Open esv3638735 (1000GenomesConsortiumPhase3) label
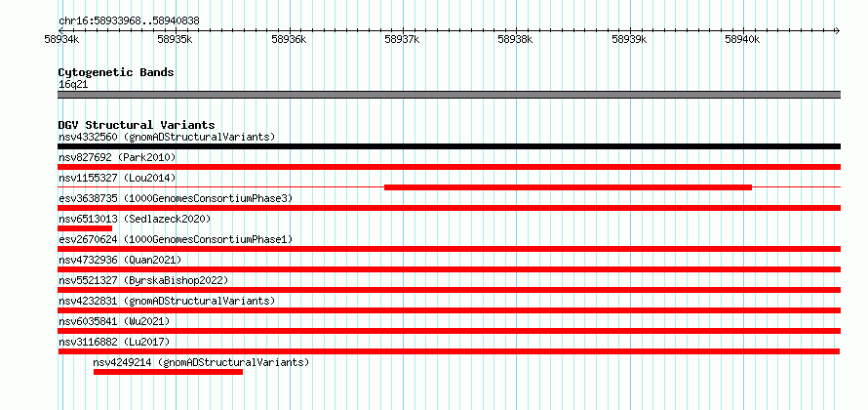Screen dimensions: 868x410 176,198
